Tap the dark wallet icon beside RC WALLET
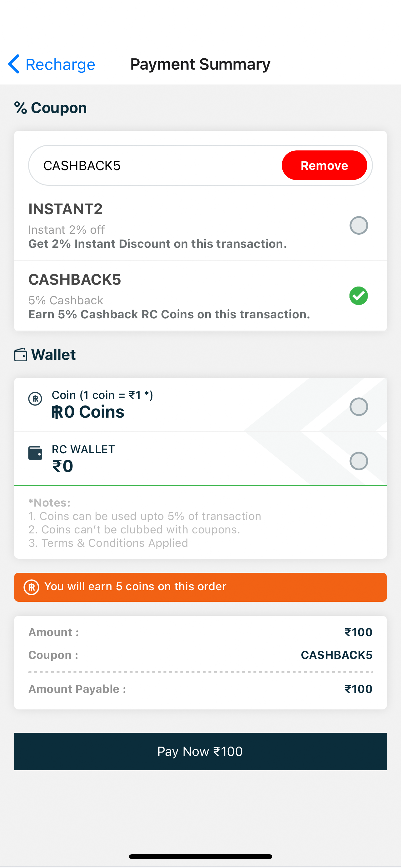This screenshot has width=401, height=868. click(35, 453)
